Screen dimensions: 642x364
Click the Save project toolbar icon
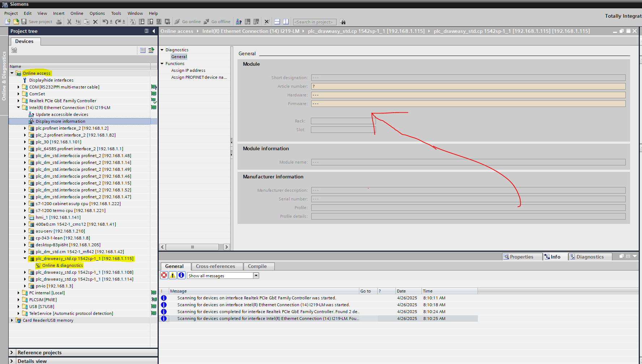point(24,22)
